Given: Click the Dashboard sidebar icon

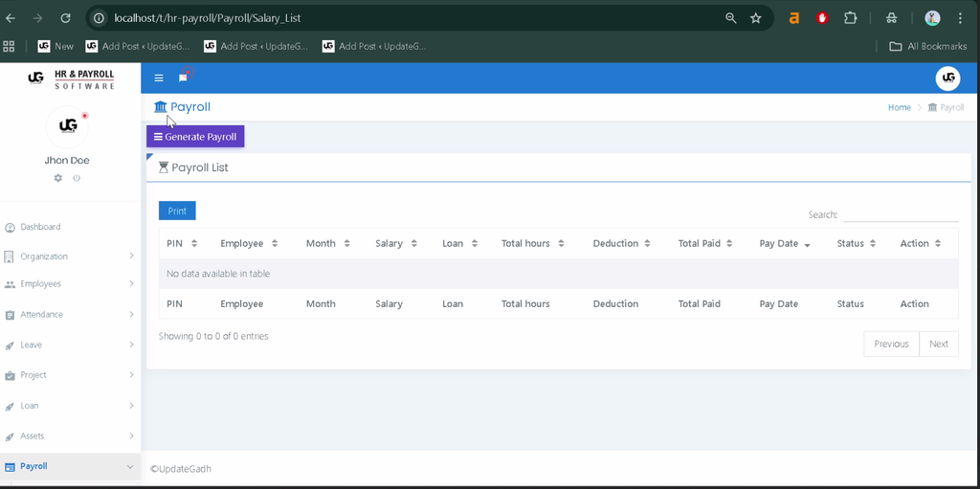Looking at the screenshot, I should click(x=10, y=228).
